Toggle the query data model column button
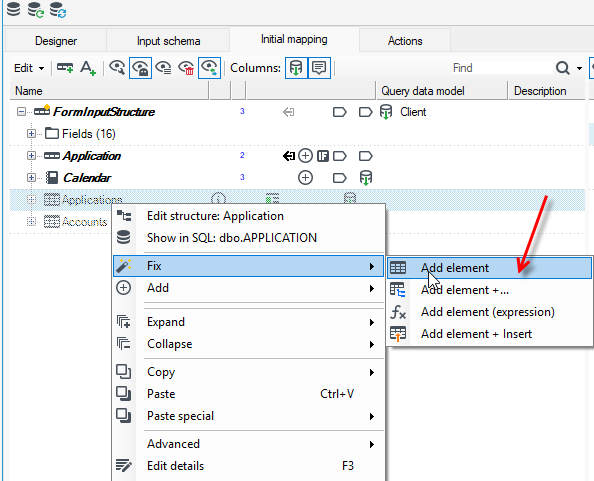 pyautogui.click(x=296, y=68)
